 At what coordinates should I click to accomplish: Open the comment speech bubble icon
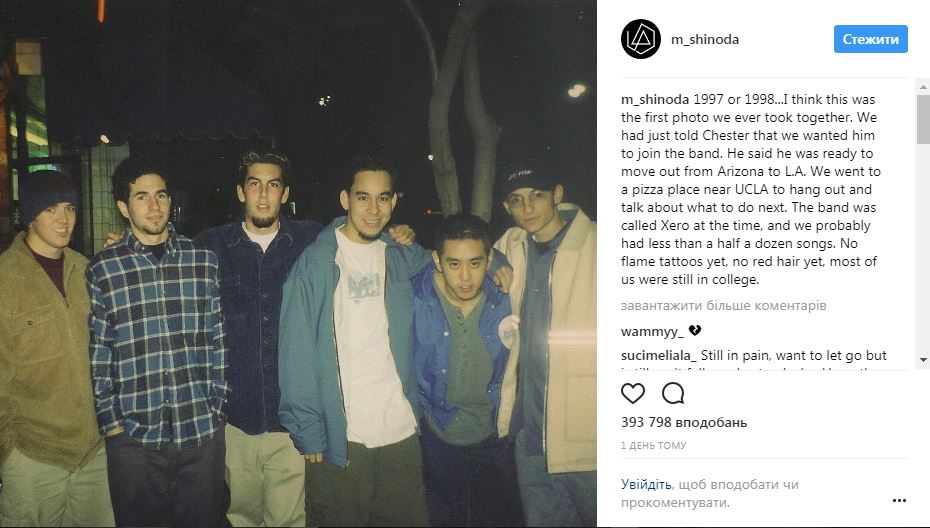(673, 393)
